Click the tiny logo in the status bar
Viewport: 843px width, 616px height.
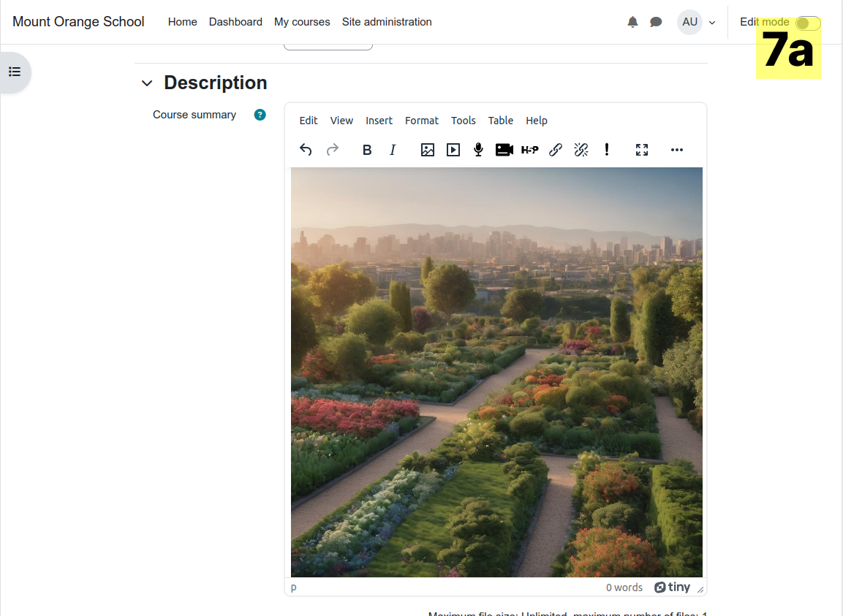[x=672, y=587]
